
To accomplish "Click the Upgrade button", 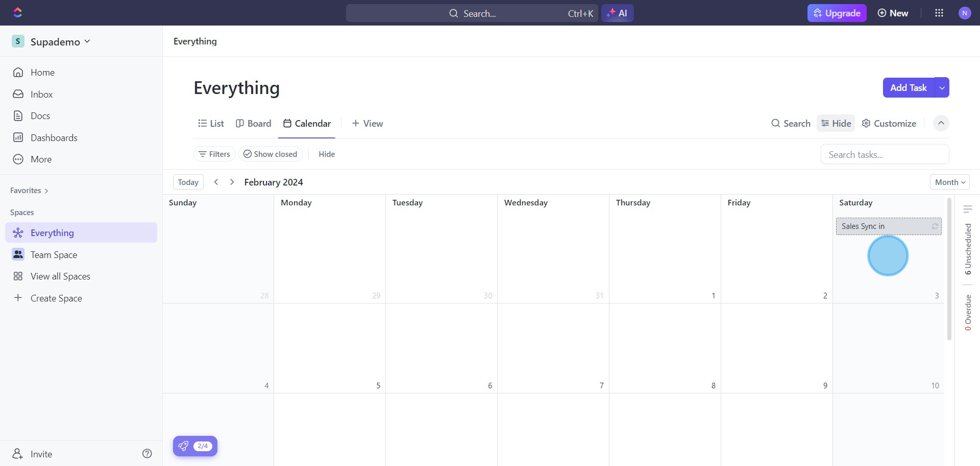I will point(837,13).
